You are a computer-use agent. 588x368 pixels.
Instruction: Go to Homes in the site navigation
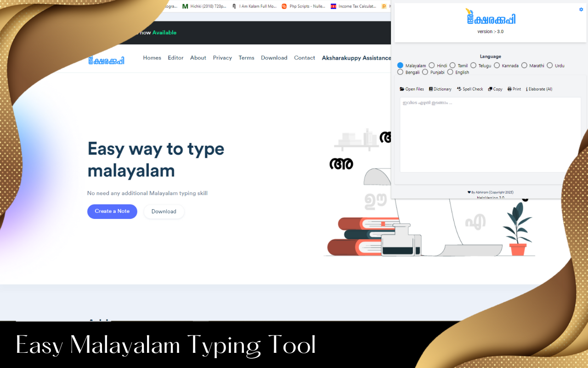pos(152,58)
